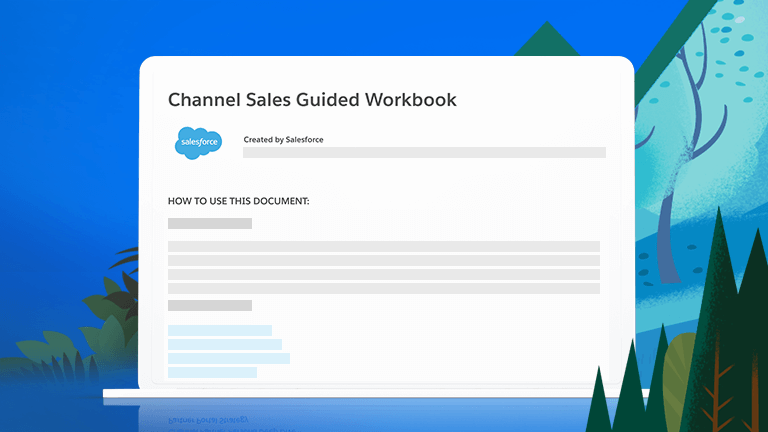Click the third long gray paragraph line
Image resolution: width=768 pixels, height=432 pixels.
tap(383, 274)
